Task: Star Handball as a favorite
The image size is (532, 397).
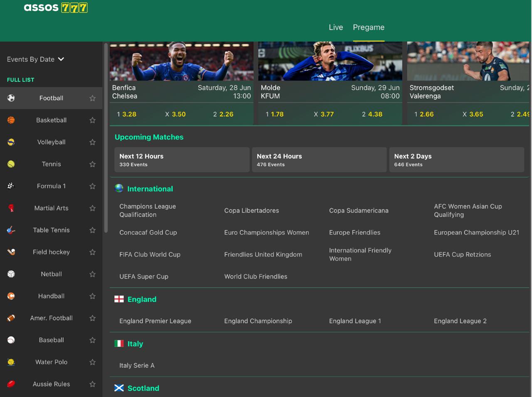Action: [93, 296]
